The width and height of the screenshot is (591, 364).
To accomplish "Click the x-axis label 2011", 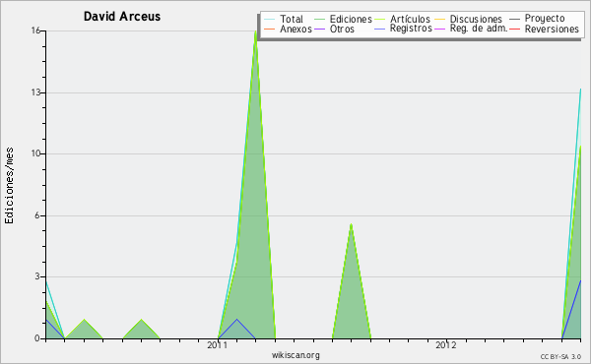I will point(218,344).
